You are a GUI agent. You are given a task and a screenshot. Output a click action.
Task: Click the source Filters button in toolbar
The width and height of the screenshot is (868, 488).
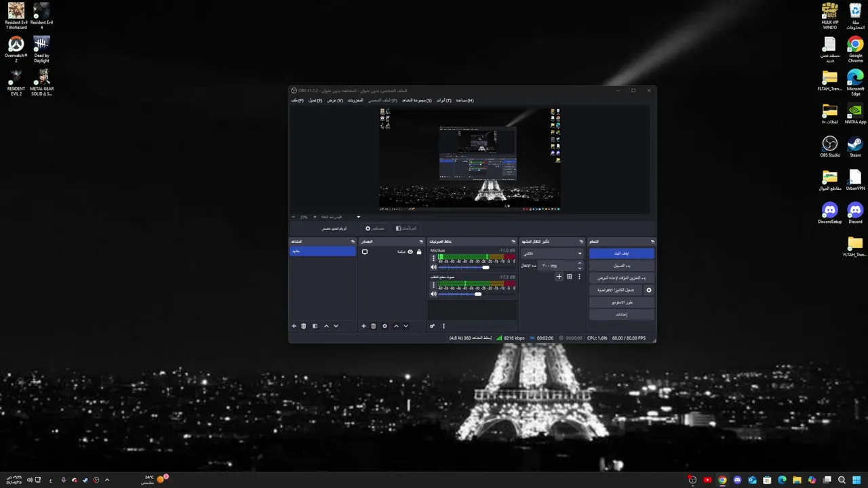pyautogui.click(x=406, y=228)
